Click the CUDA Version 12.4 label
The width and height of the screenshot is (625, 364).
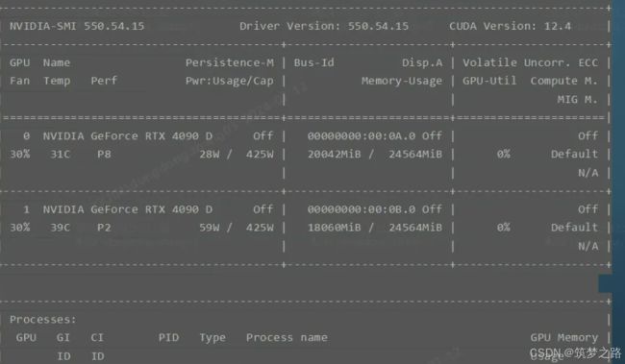tap(510, 26)
